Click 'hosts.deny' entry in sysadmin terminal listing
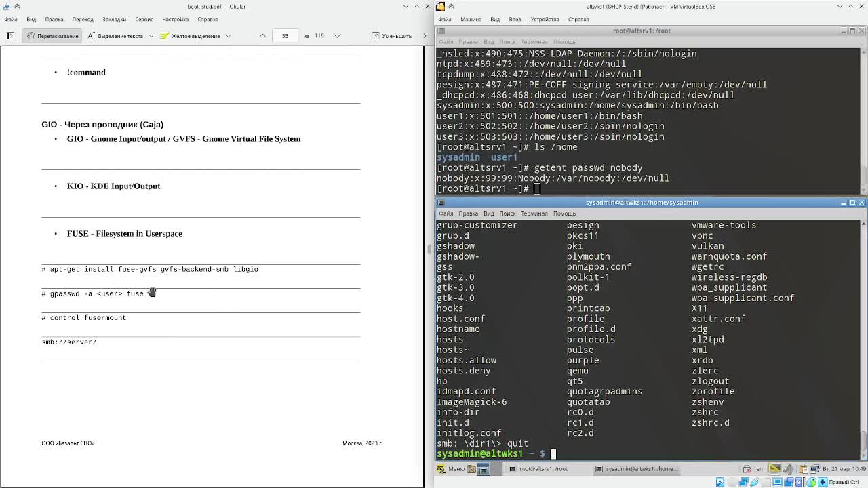Image resolution: width=868 pixels, height=488 pixels. pos(463,371)
